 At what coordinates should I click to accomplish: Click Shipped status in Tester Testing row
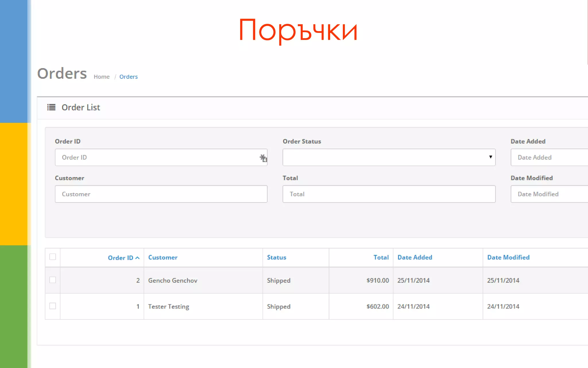[278, 306]
